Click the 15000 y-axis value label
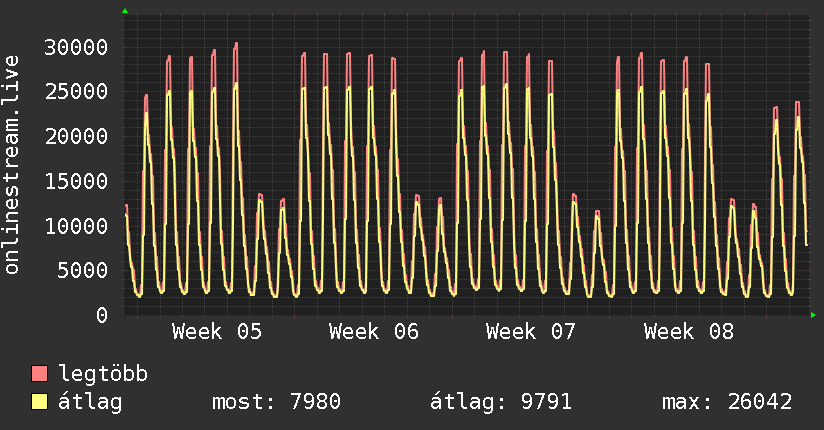 tap(78, 181)
